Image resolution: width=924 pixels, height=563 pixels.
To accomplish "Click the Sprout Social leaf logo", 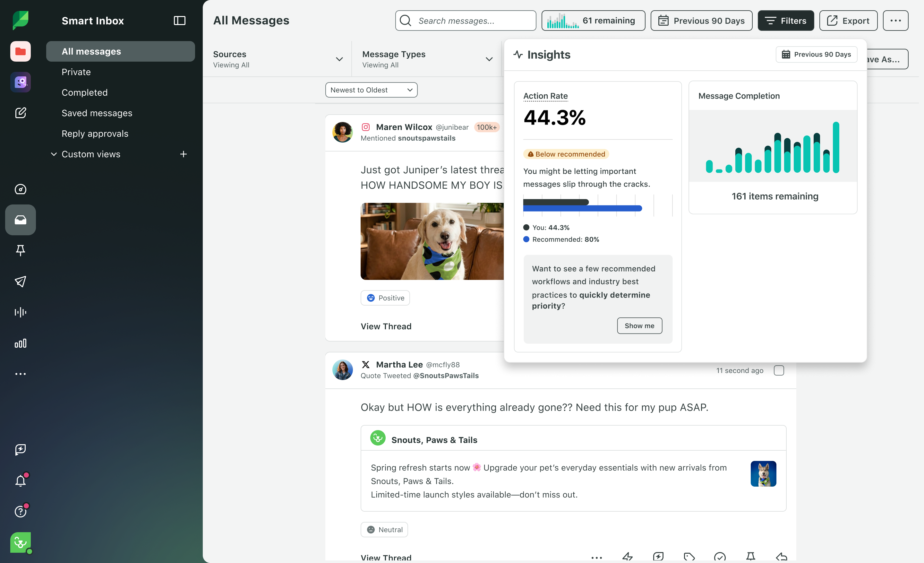I will (20, 20).
